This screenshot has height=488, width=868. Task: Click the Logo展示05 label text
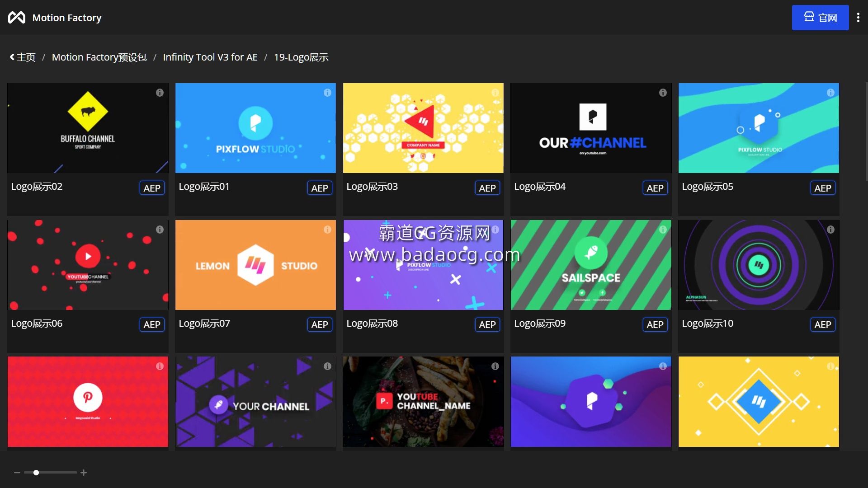[708, 187]
